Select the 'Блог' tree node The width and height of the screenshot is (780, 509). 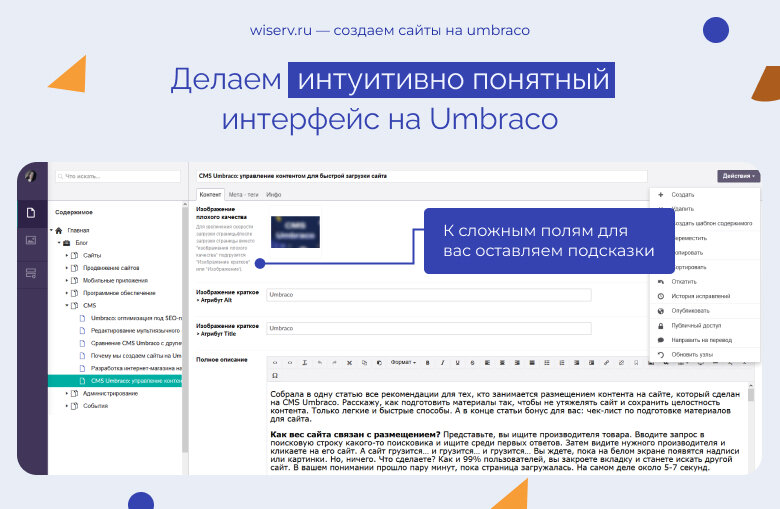(81, 243)
